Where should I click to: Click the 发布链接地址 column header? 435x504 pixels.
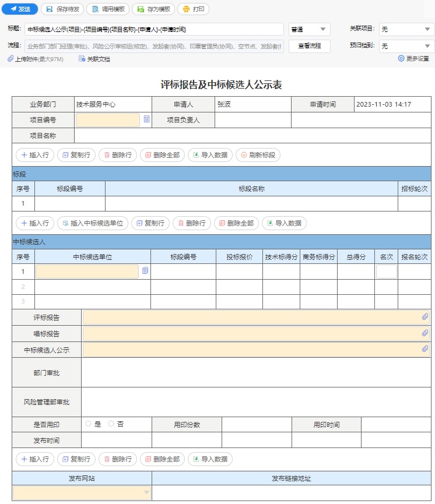coord(292,478)
